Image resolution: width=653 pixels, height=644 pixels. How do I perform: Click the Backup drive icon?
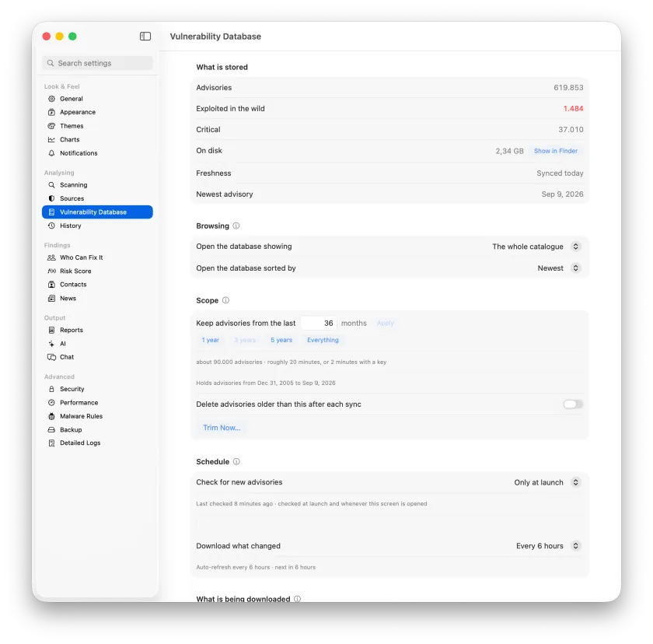[x=51, y=430]
